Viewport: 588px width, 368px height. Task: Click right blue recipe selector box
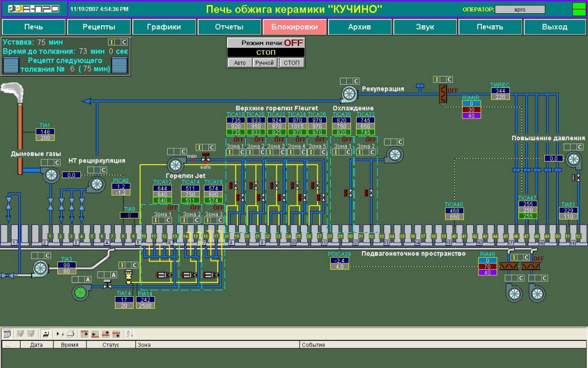(119, 66)
